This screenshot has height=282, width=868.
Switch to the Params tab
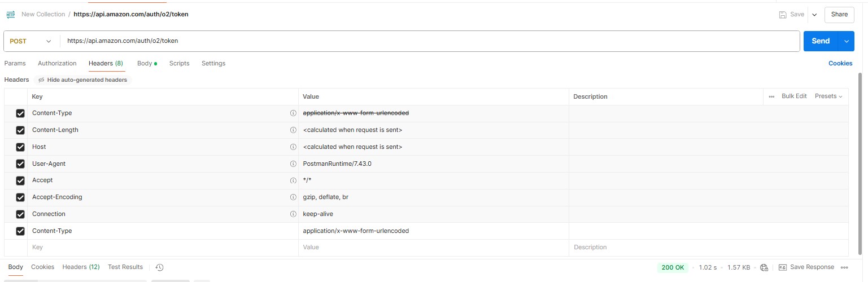coord(15,64)
